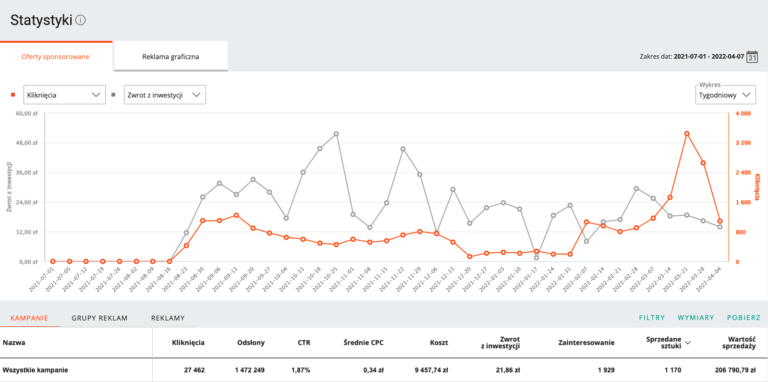
Task: Open the date range calendar icon
Action: point(752,56)
